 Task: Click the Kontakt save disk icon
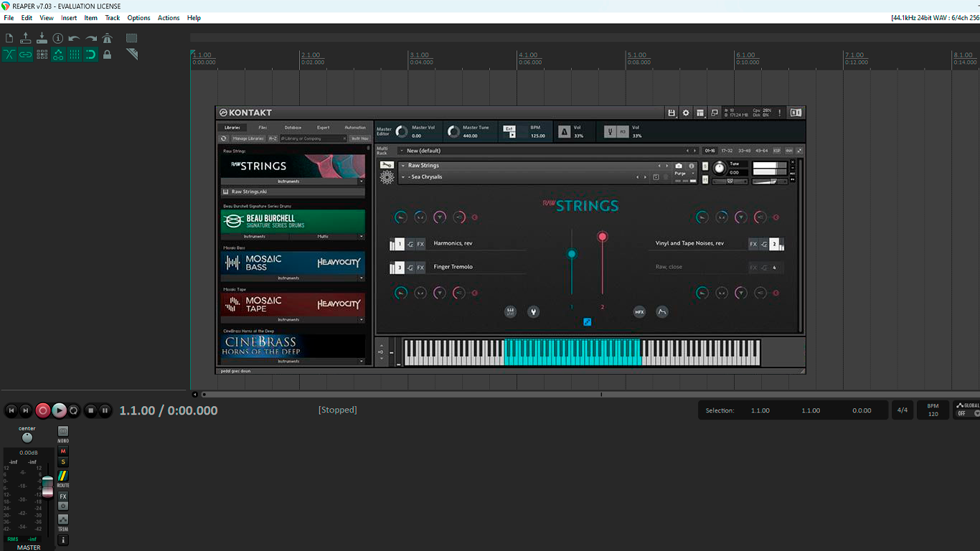pos(672,113)
